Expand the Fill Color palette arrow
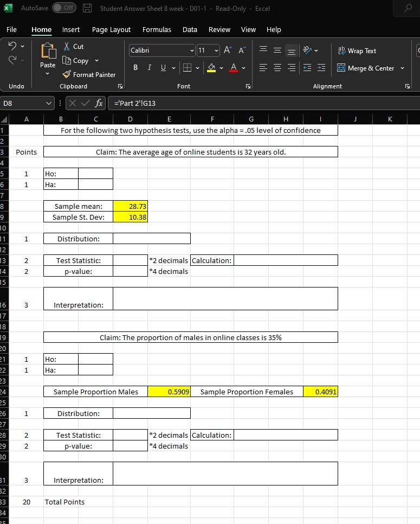 (221, 68)
